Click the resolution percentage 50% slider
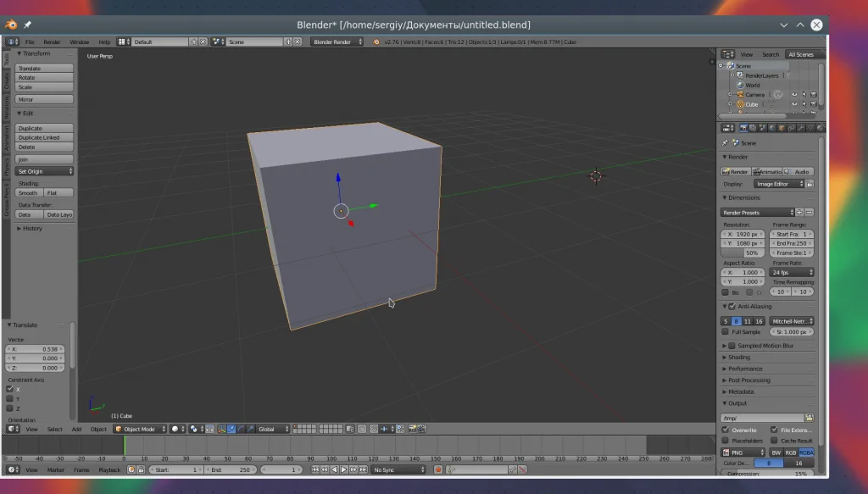Screen dimensions: 868x494 (743, 253)
